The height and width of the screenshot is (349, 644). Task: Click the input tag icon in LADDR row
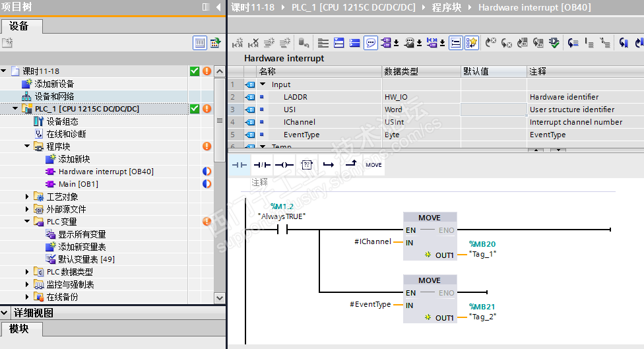[249, 97]
